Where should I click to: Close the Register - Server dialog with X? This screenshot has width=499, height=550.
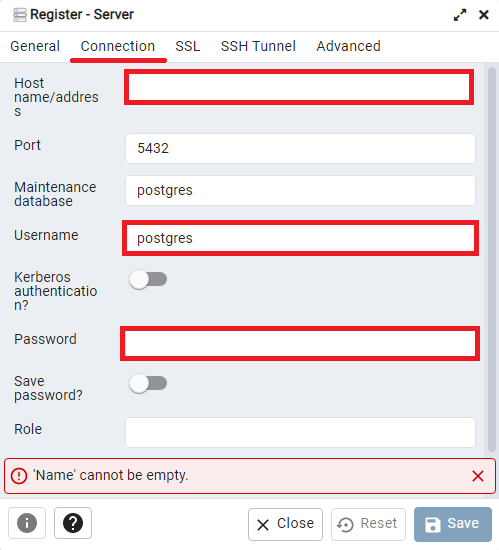click(x=484, y=15)
